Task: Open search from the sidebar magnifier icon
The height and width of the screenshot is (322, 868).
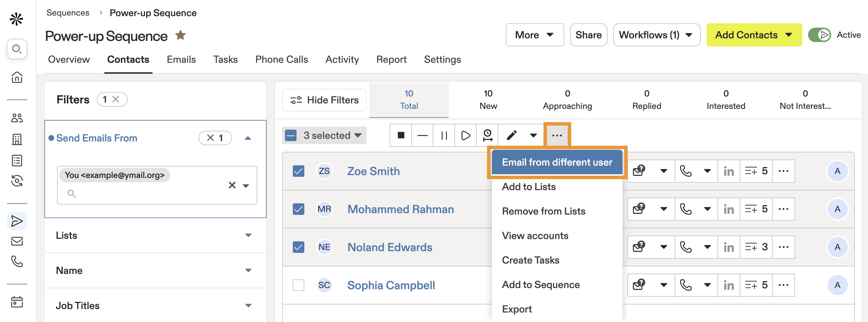Action: [x=17, y=49]
